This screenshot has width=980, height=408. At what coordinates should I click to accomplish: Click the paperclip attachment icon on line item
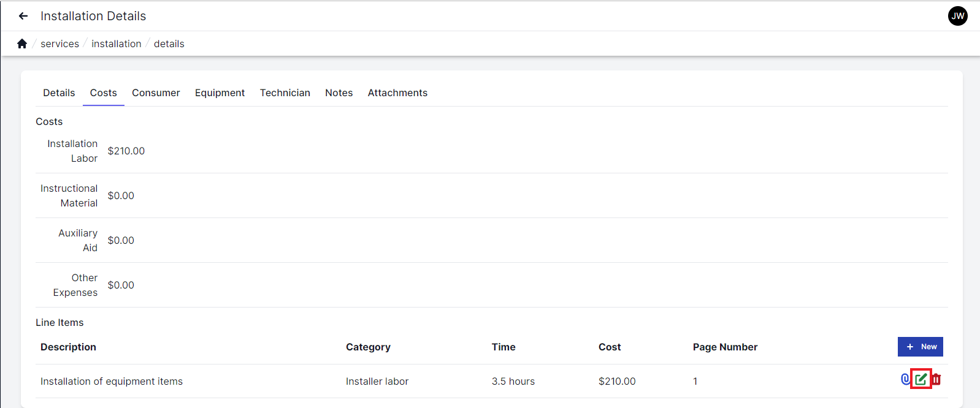[x=905, y=379]
